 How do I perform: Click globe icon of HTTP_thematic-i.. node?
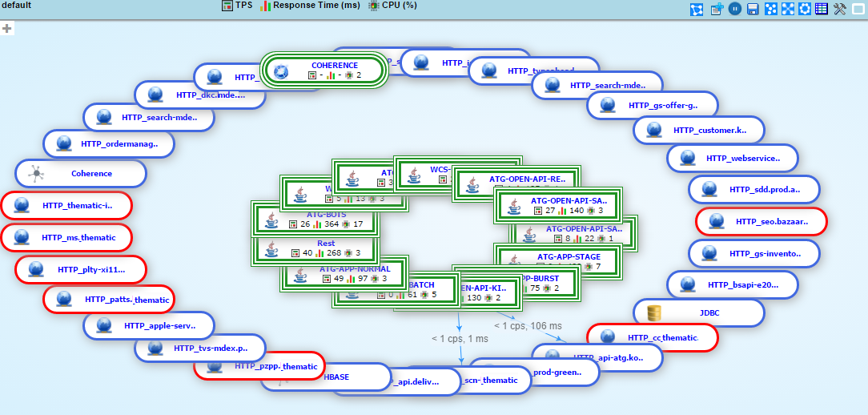point(22,206)
